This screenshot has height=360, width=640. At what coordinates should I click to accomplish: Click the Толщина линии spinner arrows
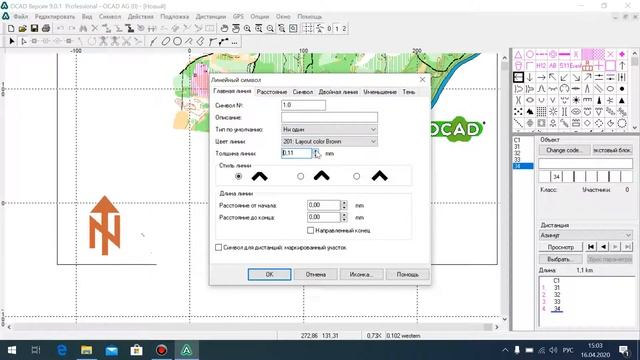tap(316, 153)
